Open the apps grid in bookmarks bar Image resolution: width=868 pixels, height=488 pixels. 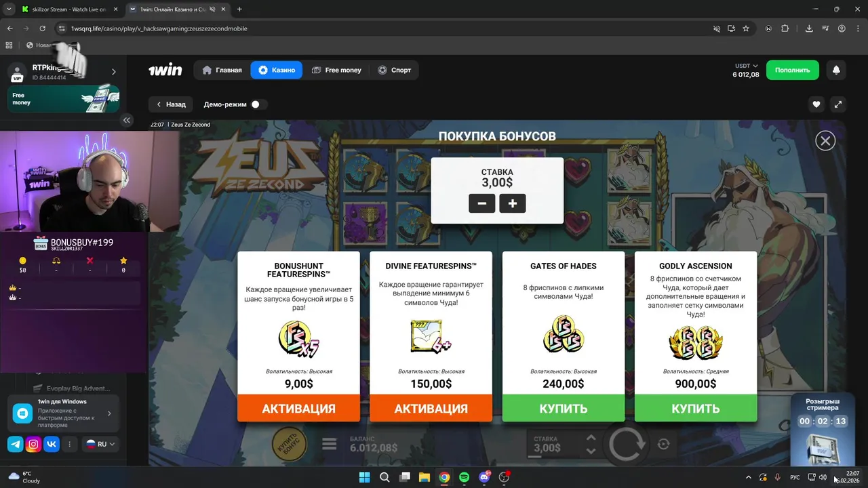(x=9, y=45)
